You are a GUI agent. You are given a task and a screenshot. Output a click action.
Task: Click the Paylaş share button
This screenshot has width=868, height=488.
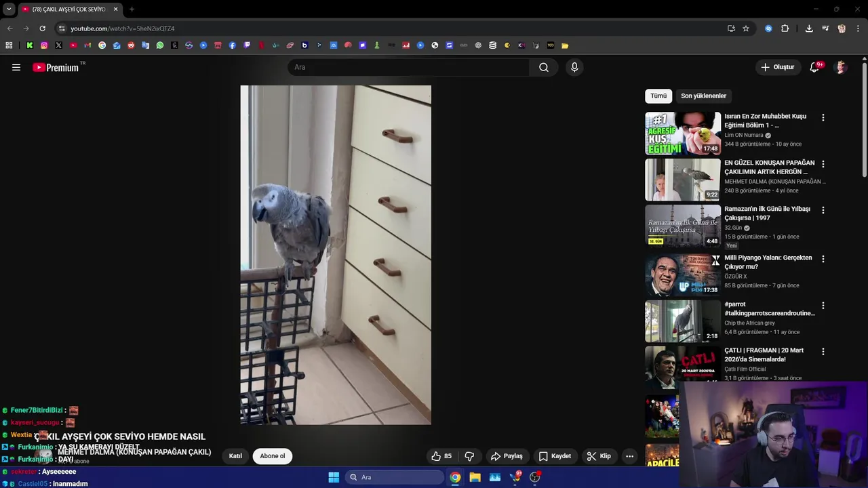coord(507,456)
